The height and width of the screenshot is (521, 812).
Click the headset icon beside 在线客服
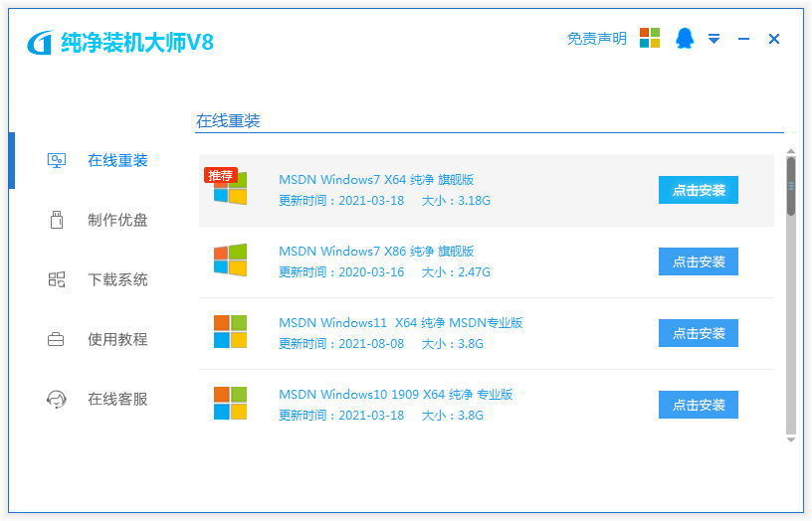tap(57, 399)
